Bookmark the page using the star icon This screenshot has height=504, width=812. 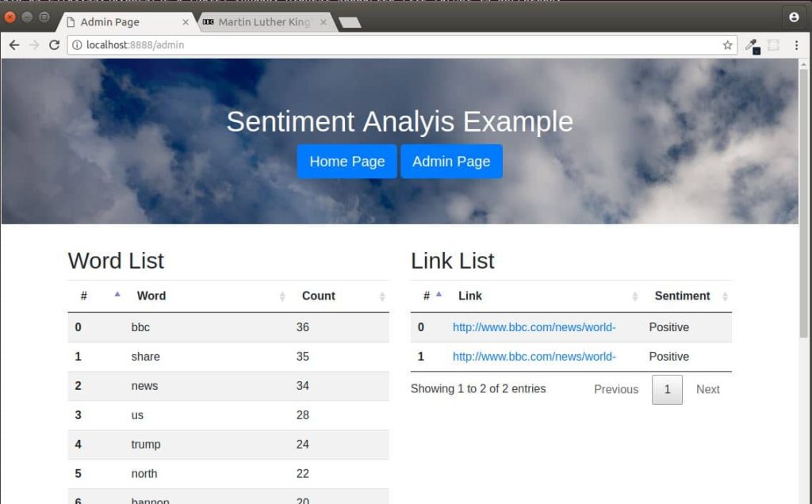point(727,45)
